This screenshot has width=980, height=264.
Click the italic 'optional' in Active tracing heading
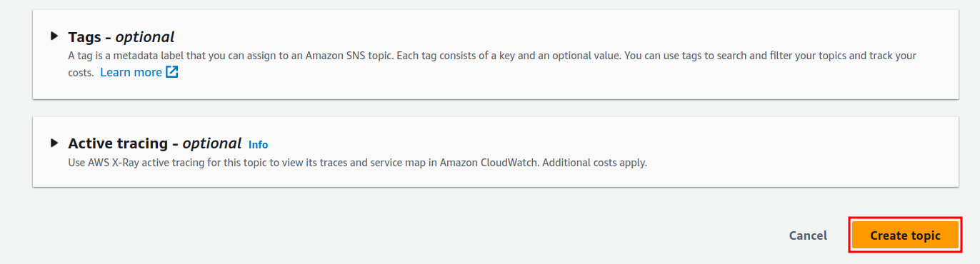212,143
